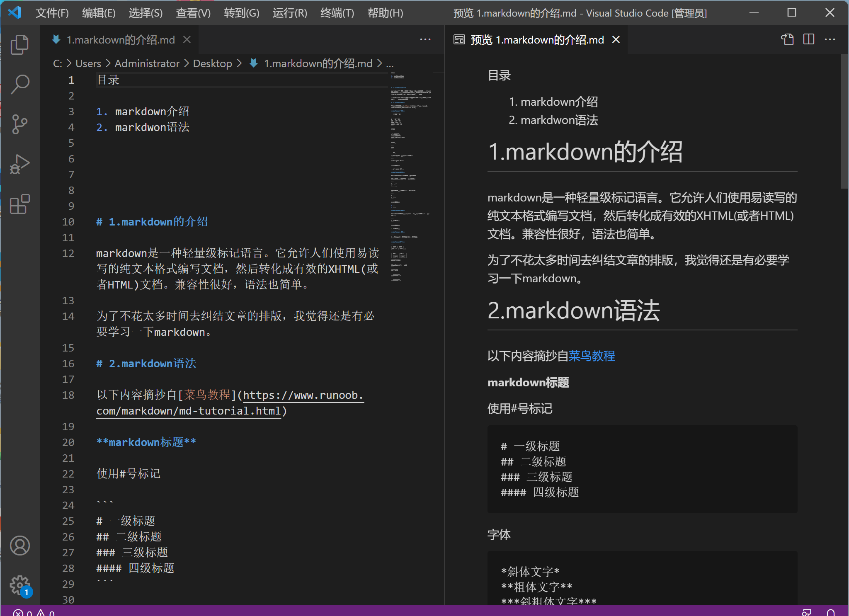Open the 帮助(H) menu
849x616 pixels.
pos(386,13)
